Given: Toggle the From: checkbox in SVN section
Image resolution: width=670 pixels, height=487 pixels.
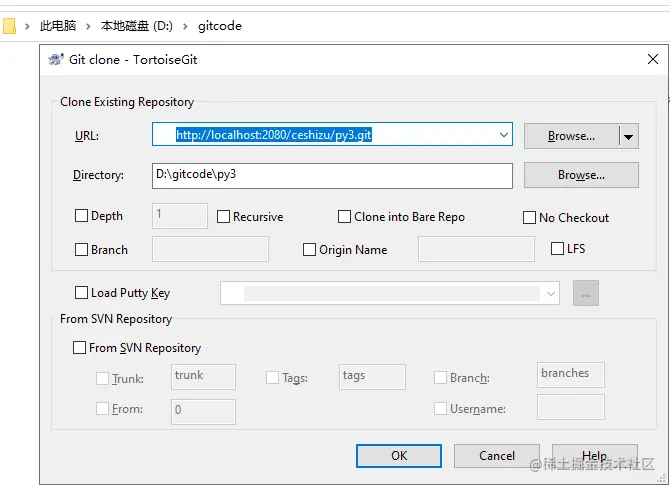Looking at the screenshot, I should point(102,408).
